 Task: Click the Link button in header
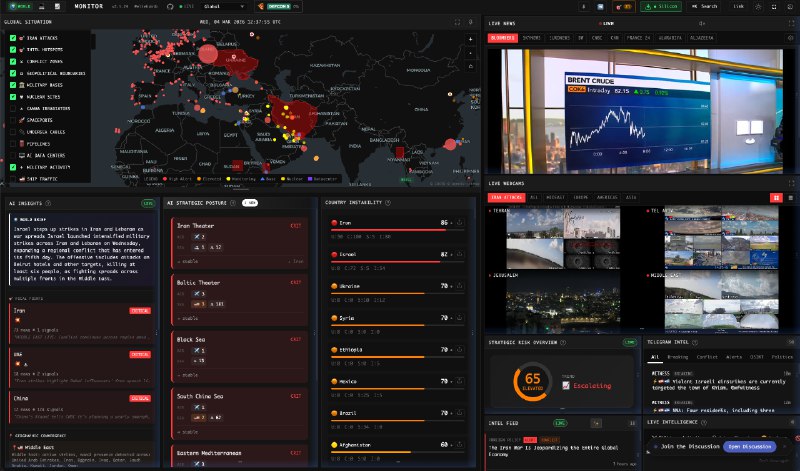click(x=738, y=7)
